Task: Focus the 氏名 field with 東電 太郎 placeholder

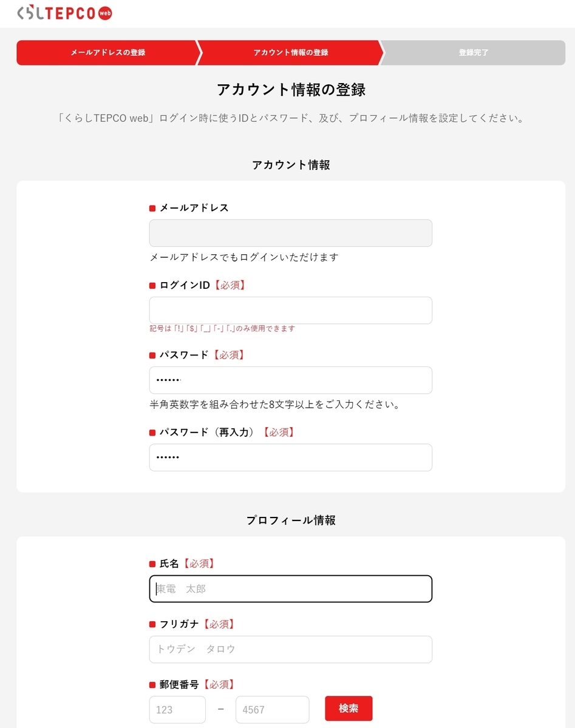Action: (291, 588)
